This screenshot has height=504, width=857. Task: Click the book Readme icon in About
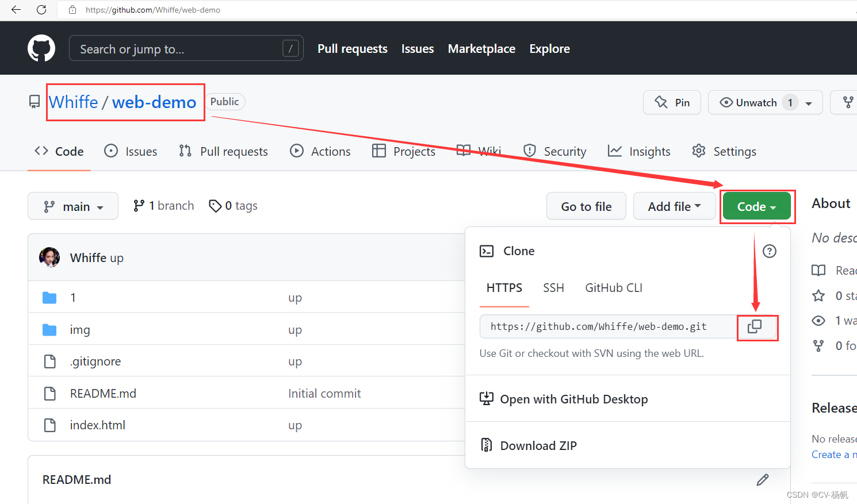818,271
